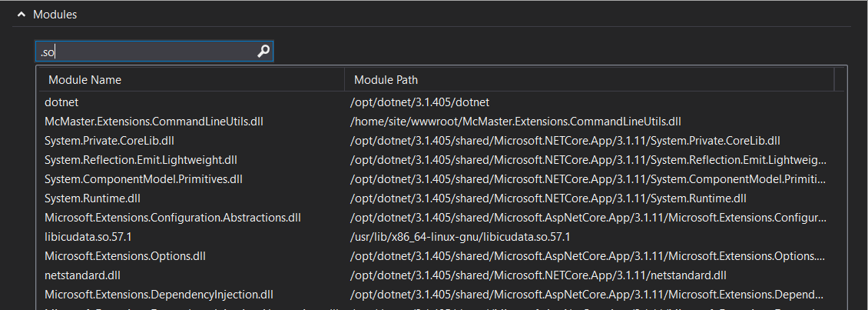868x310 pixels.
Task: Focus the module filter box containing .so
Action: click(x=154, y=52)
